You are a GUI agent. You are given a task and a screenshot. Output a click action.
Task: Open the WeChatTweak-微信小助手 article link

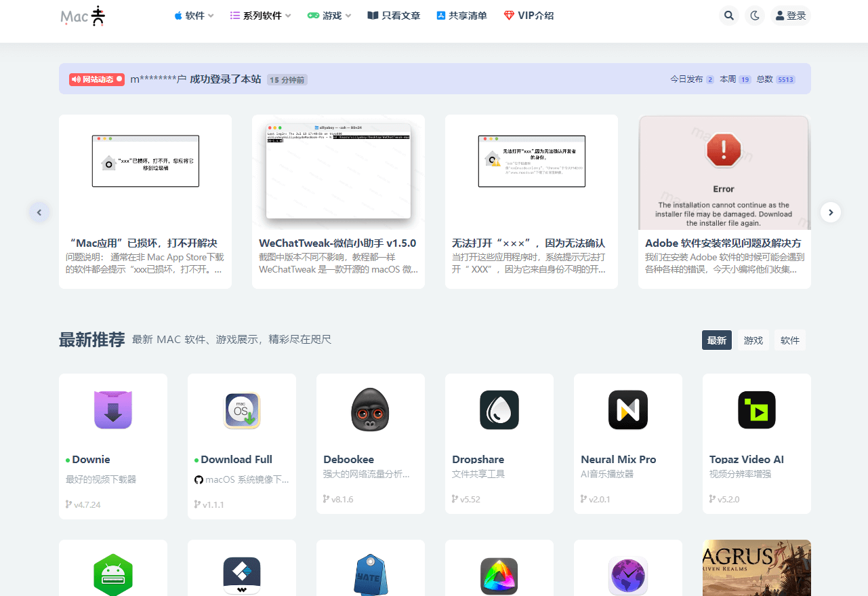(x=337, y=243)
